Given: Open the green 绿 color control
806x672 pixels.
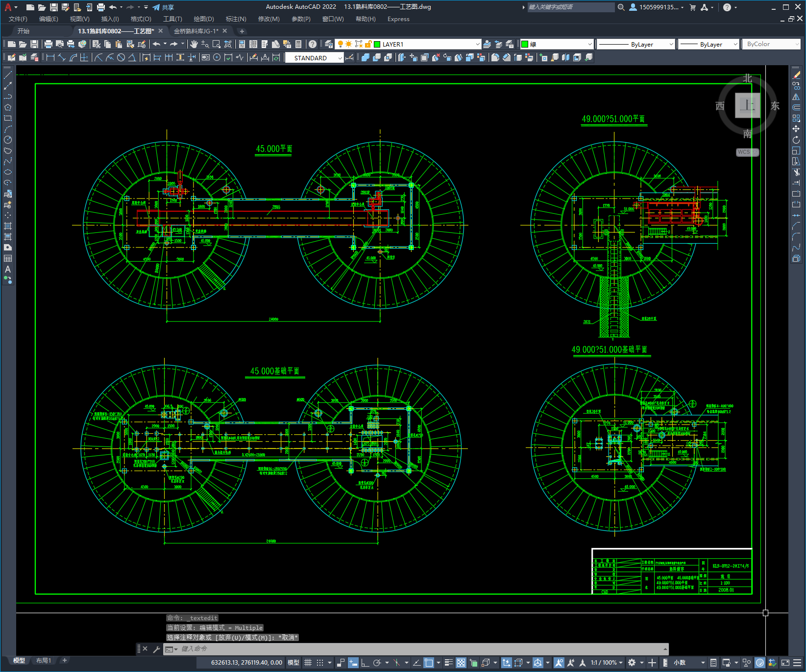Looking at the screenshot, I should 557,44.
